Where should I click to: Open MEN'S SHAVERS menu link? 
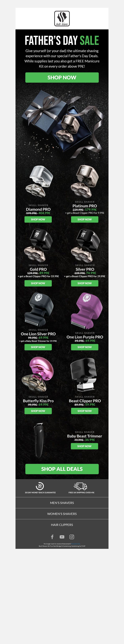click(62, 503)
